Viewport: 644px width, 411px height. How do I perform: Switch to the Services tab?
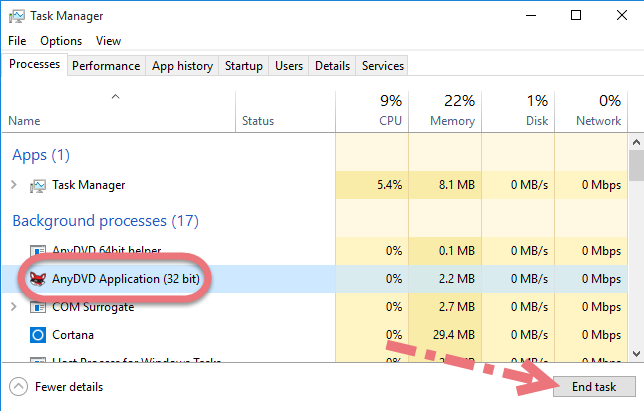click(x=383, y=66)
